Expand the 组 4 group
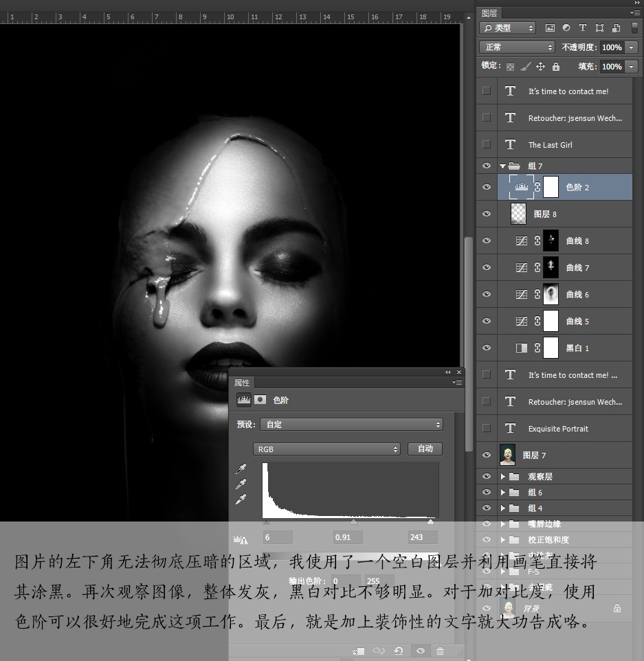This screenshot has width=644, height=661. pyautogui.click(x=502, y=508)
